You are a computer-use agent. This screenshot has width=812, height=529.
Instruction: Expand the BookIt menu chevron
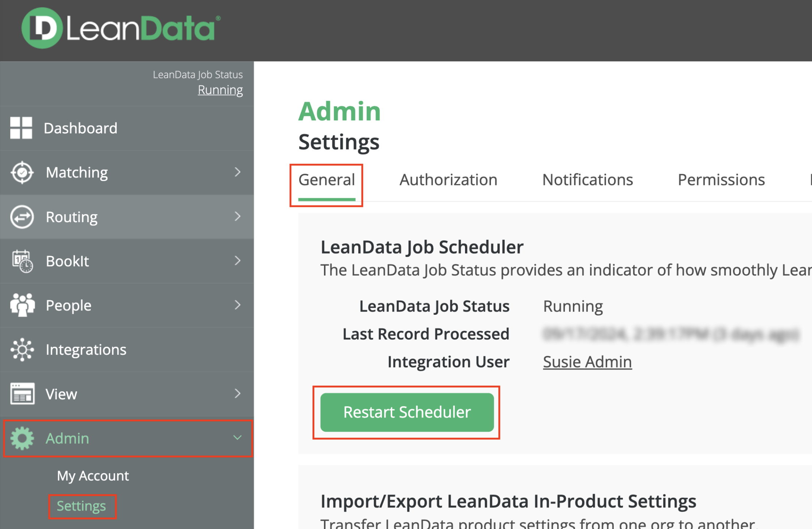(238, 261)
